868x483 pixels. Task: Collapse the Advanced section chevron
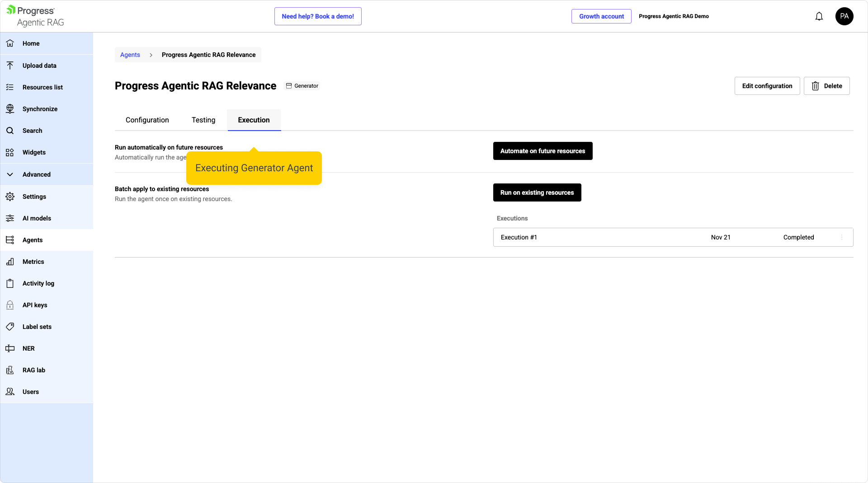[10, 174]
